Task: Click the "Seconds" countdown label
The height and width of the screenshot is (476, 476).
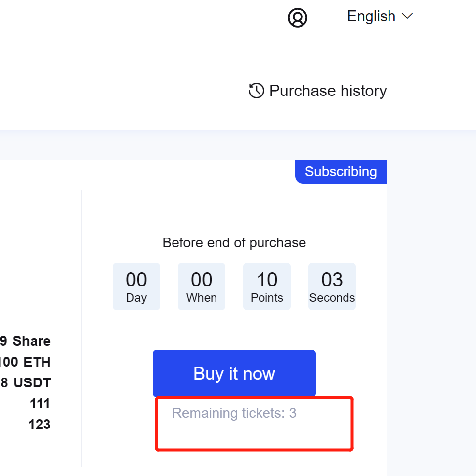Action: 332,298
